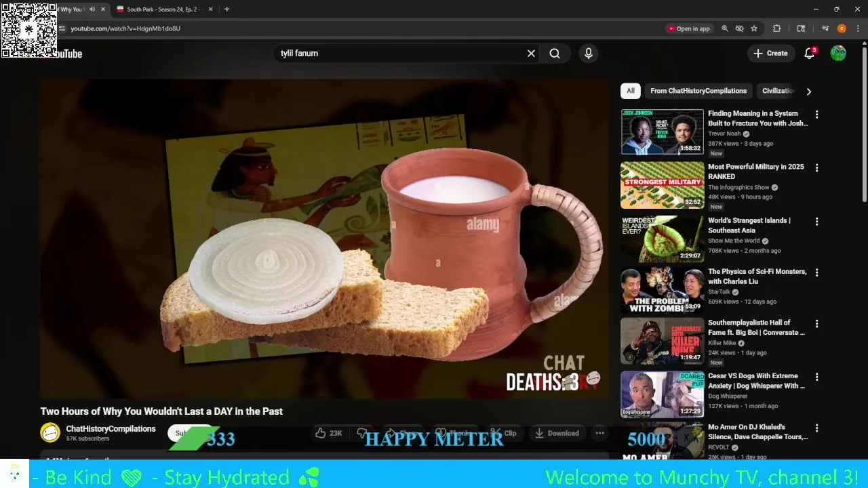The height and width of the screenshot is (488, 868).
Task: Click the zoom magnifier in address bar
Action: pos(725,28)
